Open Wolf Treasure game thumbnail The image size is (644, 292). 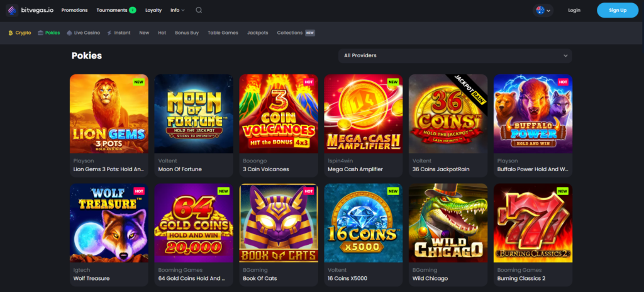pyautogui.click(x=109, y=223)
